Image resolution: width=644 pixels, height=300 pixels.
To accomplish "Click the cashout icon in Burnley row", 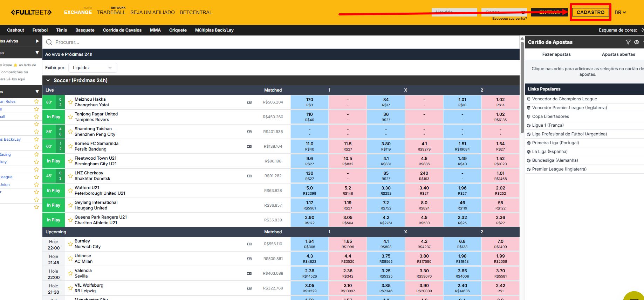I will click(249, 244).
